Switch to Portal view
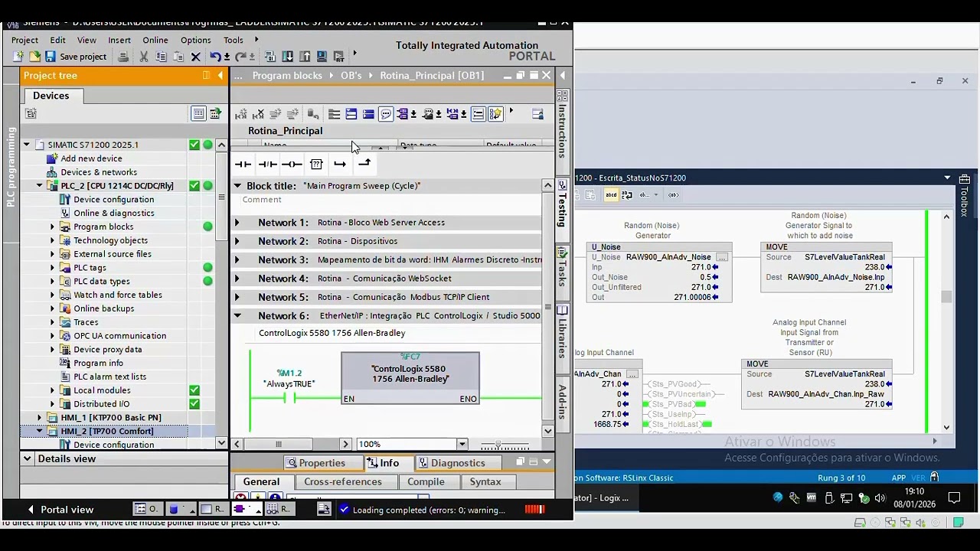Viewport: 980px width, 551px height. click(x=60, y=510)
